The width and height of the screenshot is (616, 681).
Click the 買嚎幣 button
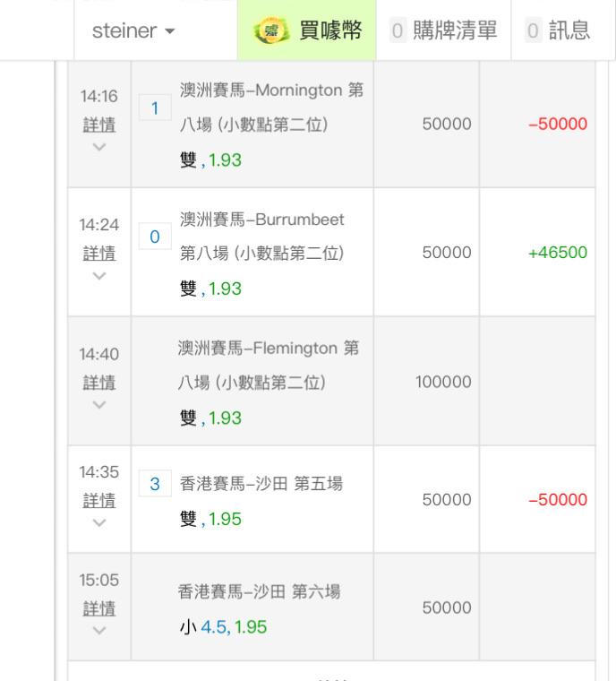[306, 30]
